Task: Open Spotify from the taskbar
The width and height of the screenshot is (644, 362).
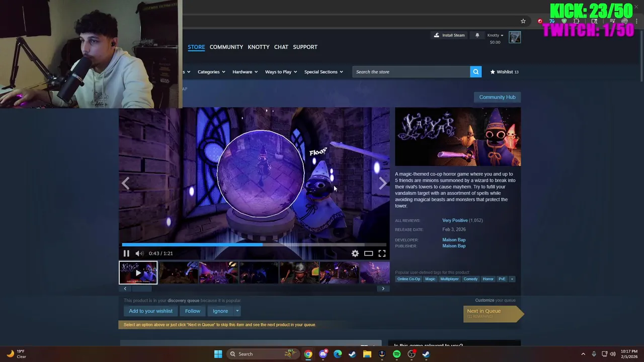Action: coord(396,354)
